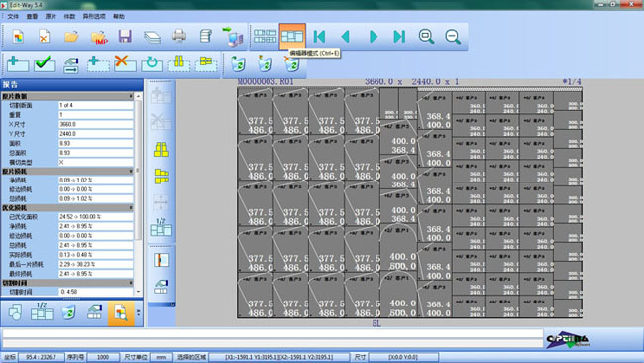Click the green checkmark confirm icon
The width and height of the screenshot is (644, 363).
point(45,63)
